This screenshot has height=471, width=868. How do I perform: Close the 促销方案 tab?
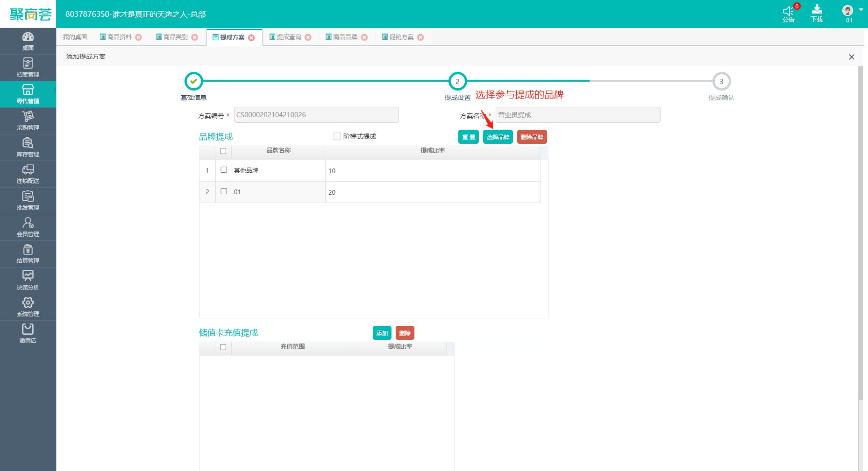(x=420, y=37)
